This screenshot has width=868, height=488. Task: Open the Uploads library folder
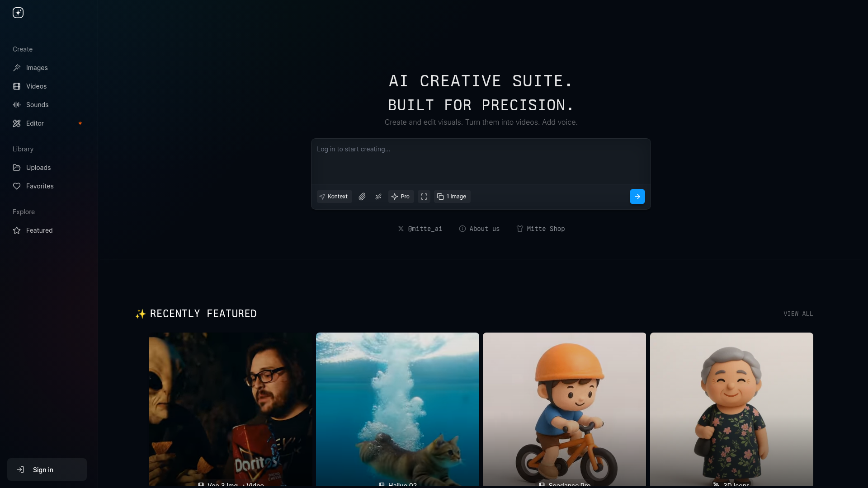[38, 168]
